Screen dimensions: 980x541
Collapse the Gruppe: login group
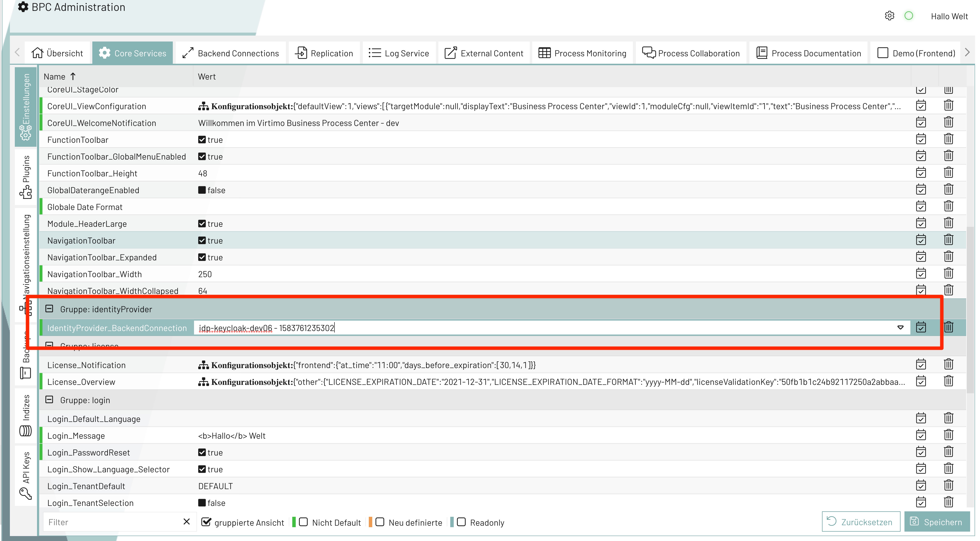click(49, 400)
